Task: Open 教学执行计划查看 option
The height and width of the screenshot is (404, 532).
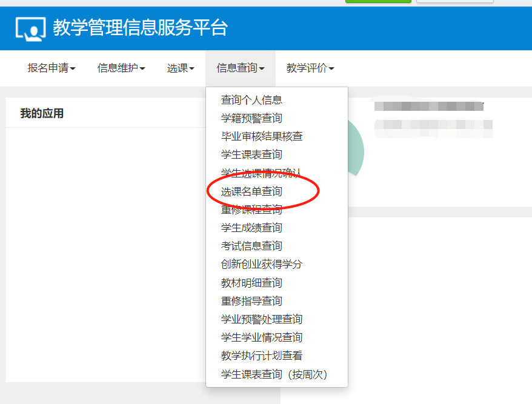Action: 262,356
